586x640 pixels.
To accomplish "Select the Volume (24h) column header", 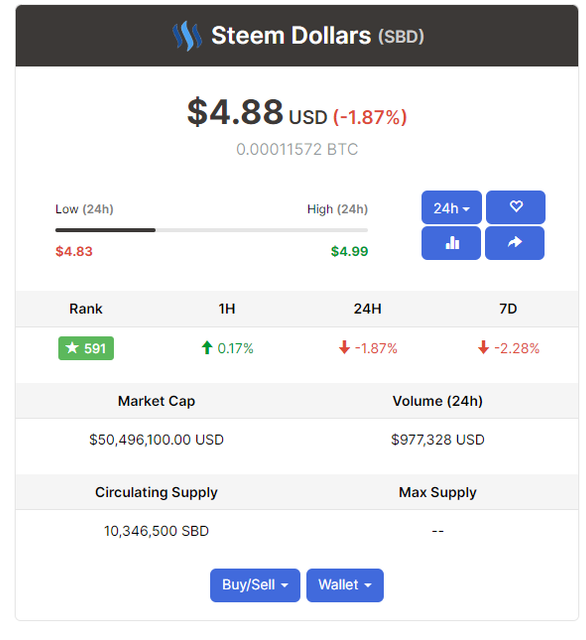I will point(437,401).
